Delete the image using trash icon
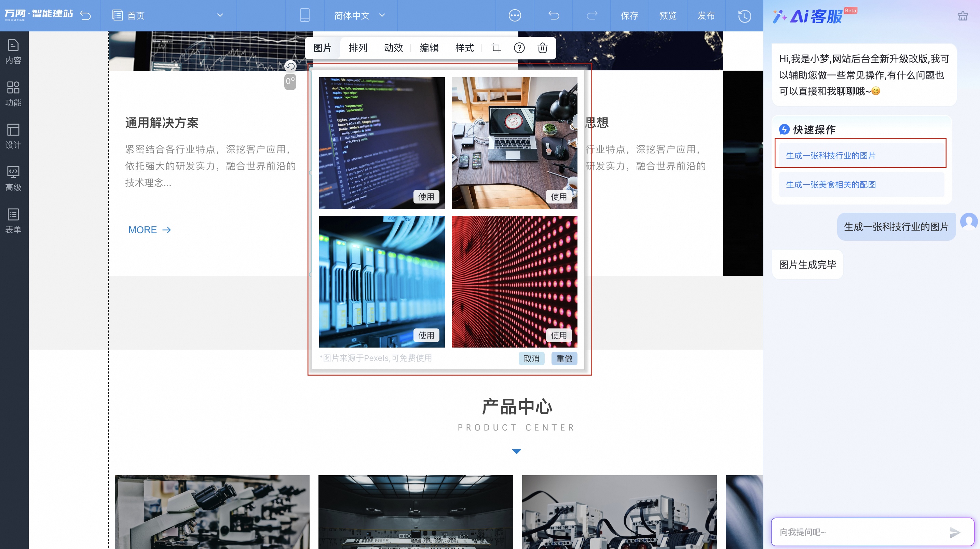 542,48
